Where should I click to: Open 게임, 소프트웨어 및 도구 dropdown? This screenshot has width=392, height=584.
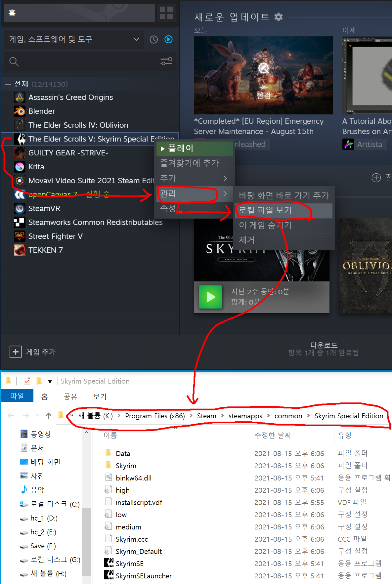point(74,40)
